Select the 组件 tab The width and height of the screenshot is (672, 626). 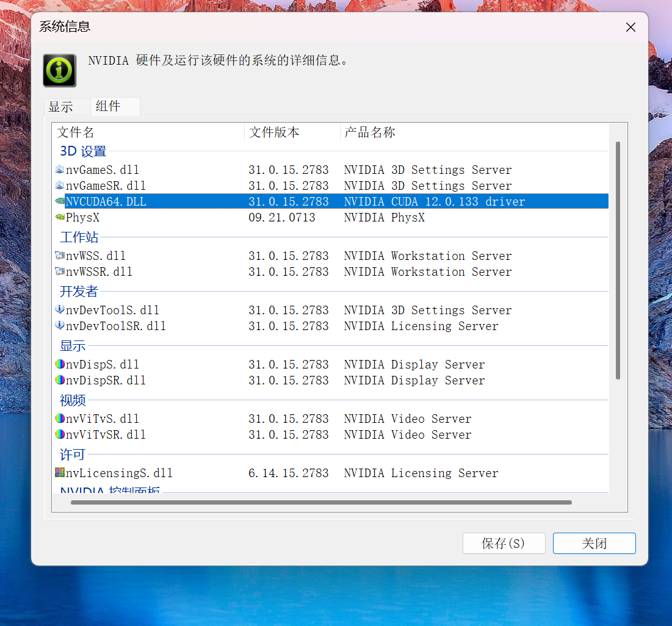(x=115, y=106)
